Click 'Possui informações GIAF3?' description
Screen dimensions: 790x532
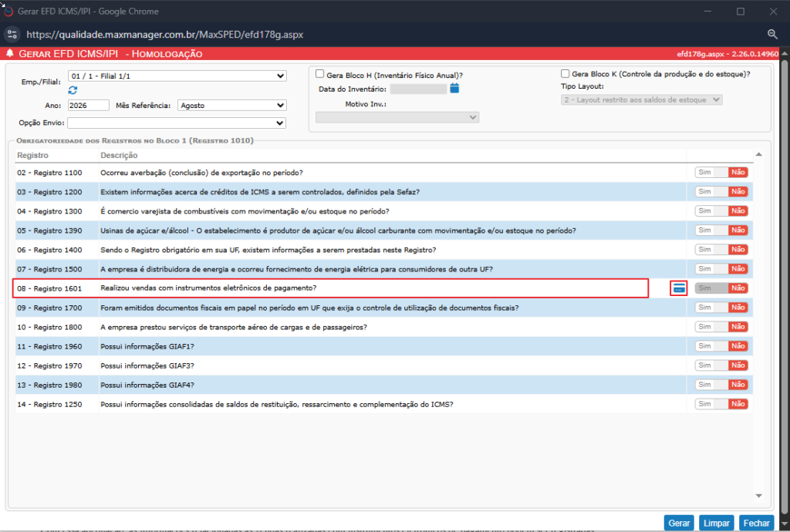point(147,365)
